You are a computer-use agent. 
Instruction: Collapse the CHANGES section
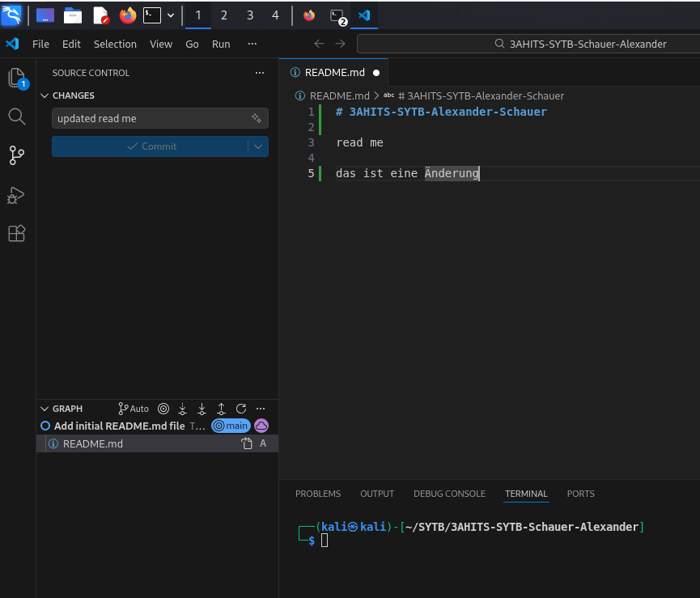tap(45, 95)
